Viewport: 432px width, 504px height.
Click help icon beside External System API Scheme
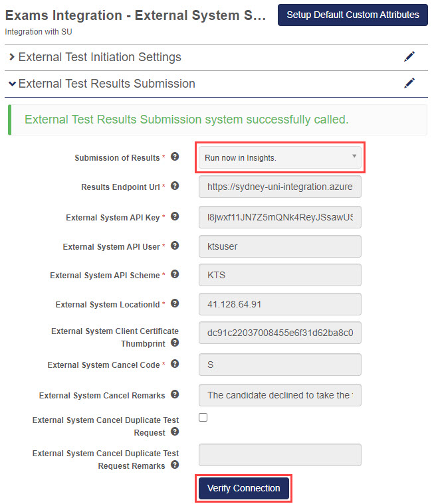(175, 274)
